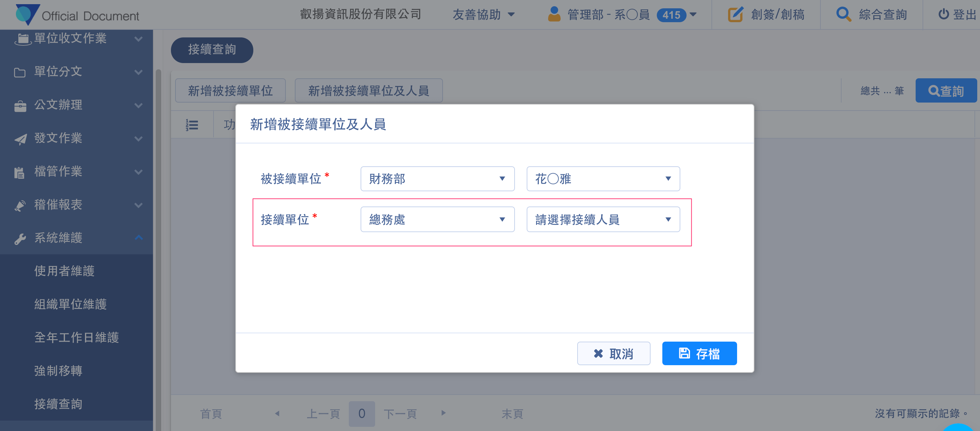Click the 綜合查詢 magnifier icon
This screenshot has height=431, width=980.
pyautogui.click(x=843, y=15)
